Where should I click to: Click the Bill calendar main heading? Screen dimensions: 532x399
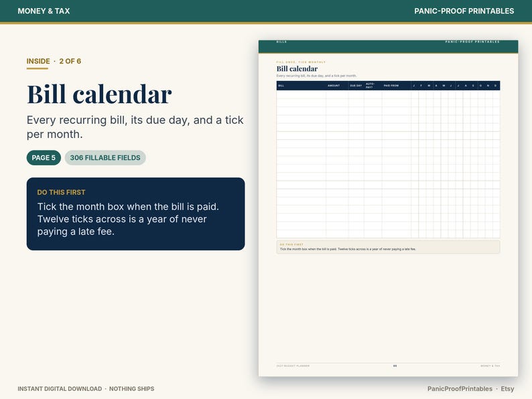[x=99, y=94]
